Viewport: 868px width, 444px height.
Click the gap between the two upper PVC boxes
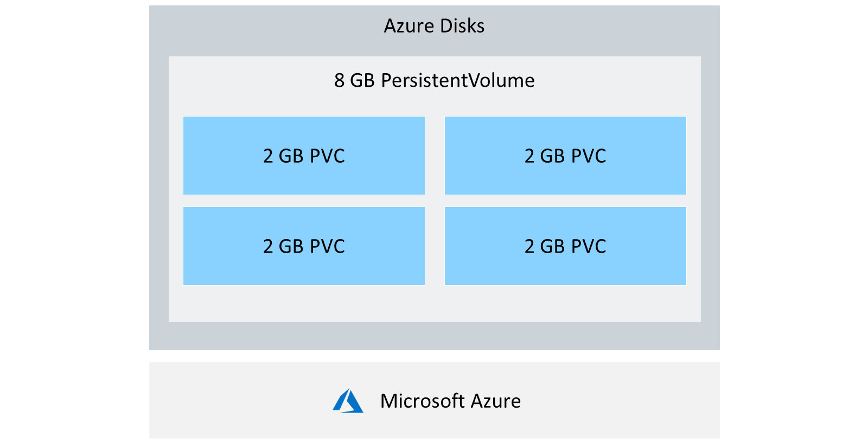tap(435, 156)
